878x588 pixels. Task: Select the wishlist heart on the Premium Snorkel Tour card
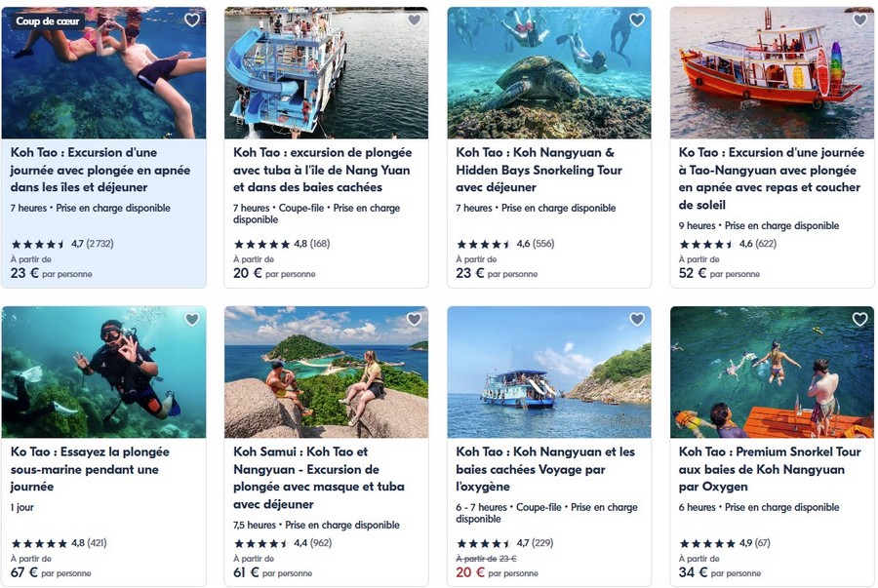859,319
